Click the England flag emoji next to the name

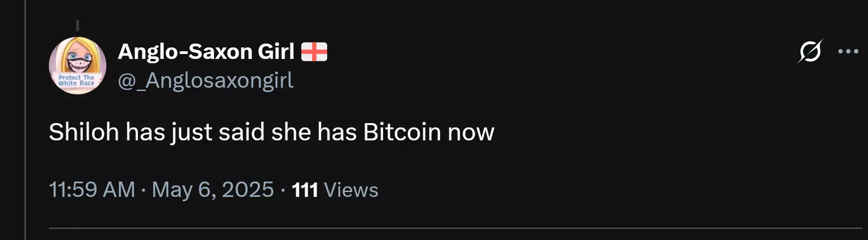(x=314, y=52)
